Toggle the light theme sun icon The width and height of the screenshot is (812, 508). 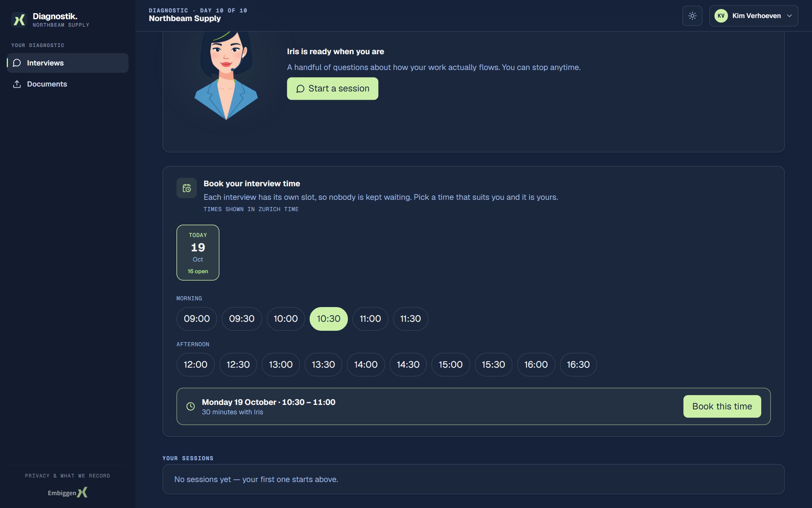[692, 16]
